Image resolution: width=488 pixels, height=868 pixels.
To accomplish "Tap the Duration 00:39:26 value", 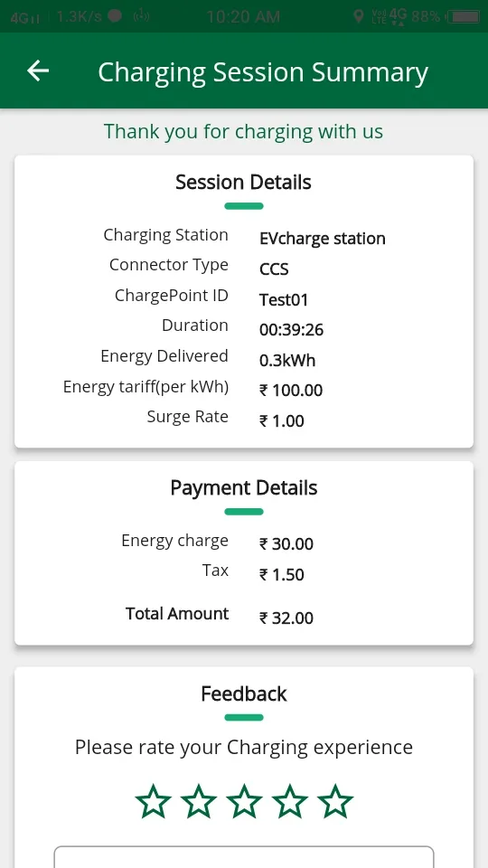I will tap(292, 330).
